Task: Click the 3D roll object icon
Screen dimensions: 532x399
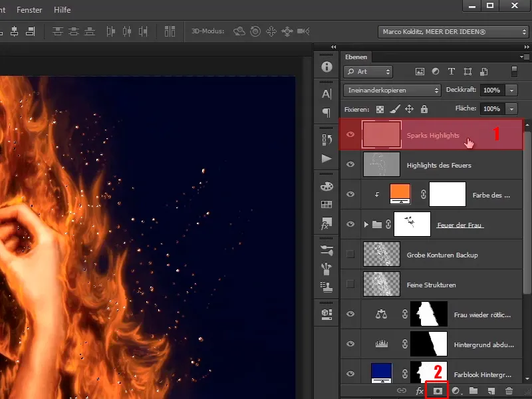Action: 255,31
